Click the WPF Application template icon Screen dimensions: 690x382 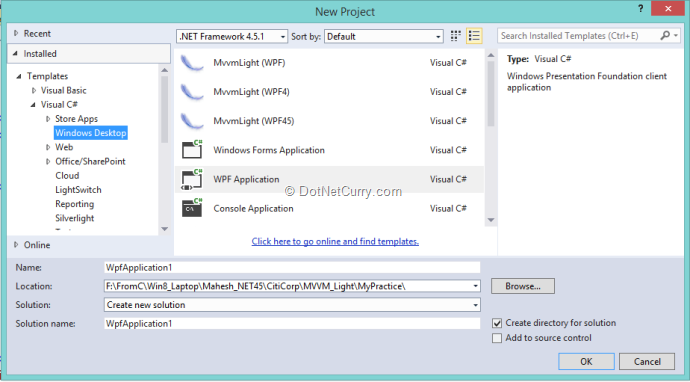[192, 179]
